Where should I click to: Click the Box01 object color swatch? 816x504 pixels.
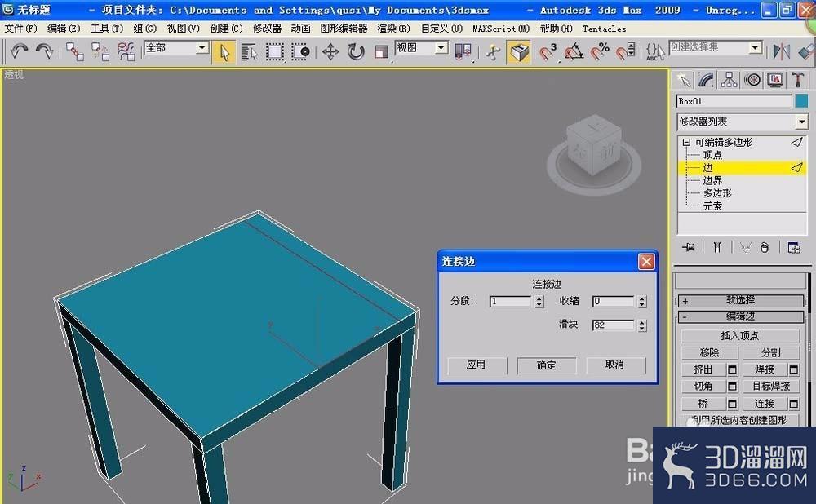point(801,101)
